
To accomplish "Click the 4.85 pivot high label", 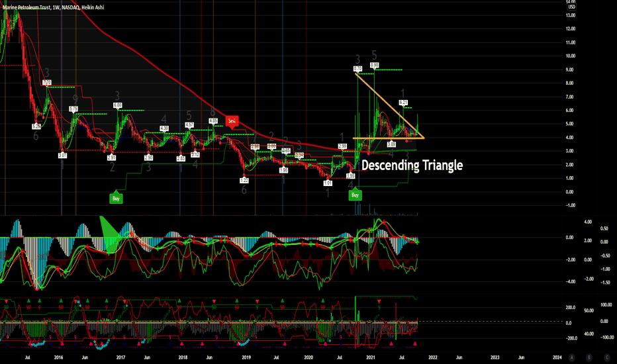I will (x=213, y=121).
